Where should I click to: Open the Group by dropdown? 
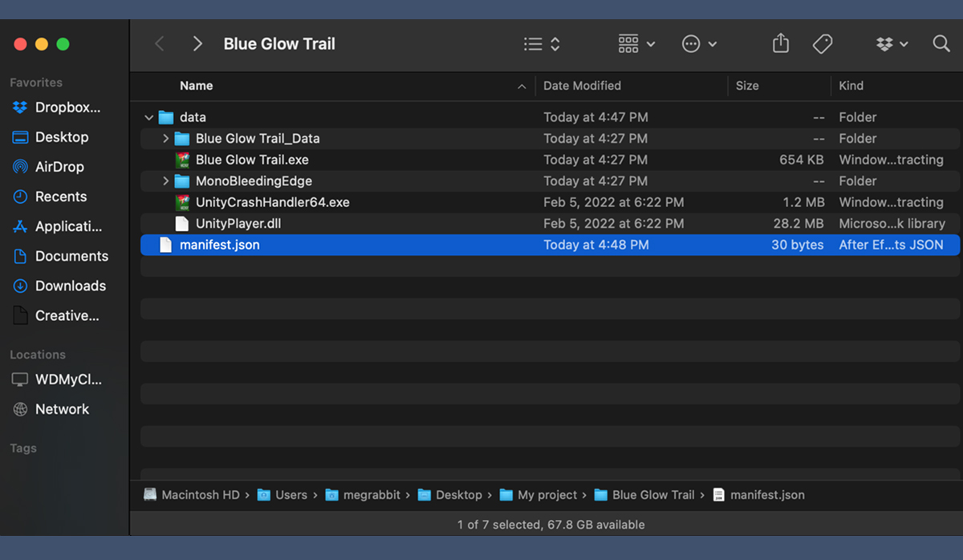pos(637,44)
